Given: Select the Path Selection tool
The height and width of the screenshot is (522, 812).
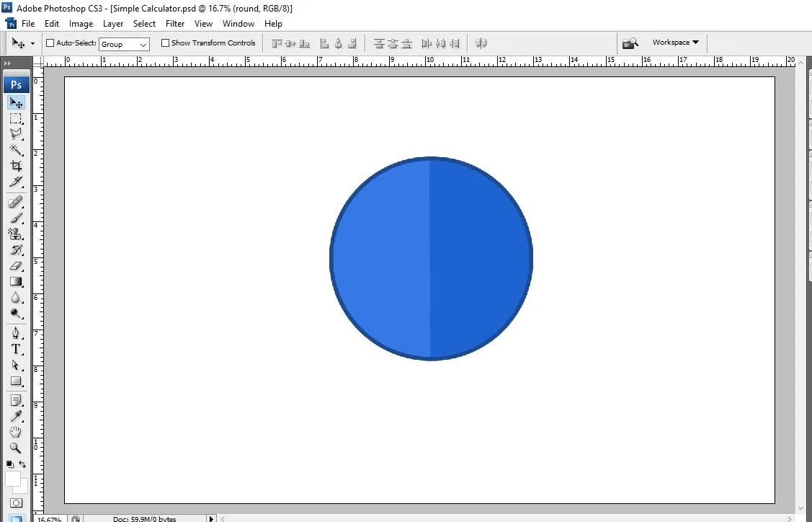Looking at the screenshot, I should (x=16, y=366).
